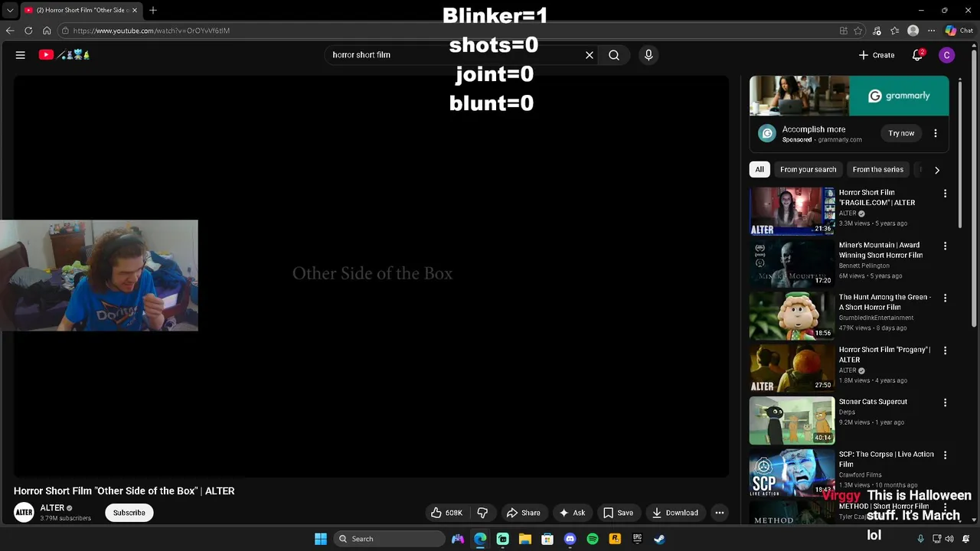The width and height of the screenshot is (980, 551).
Task: Open the account avatar menu
Action: 947,55
